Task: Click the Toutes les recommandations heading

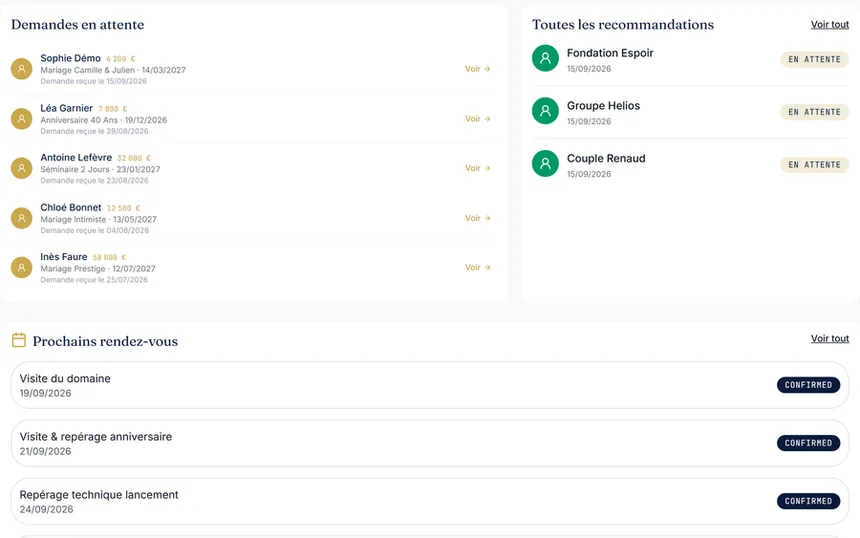Action: click(x=623, y=25)
